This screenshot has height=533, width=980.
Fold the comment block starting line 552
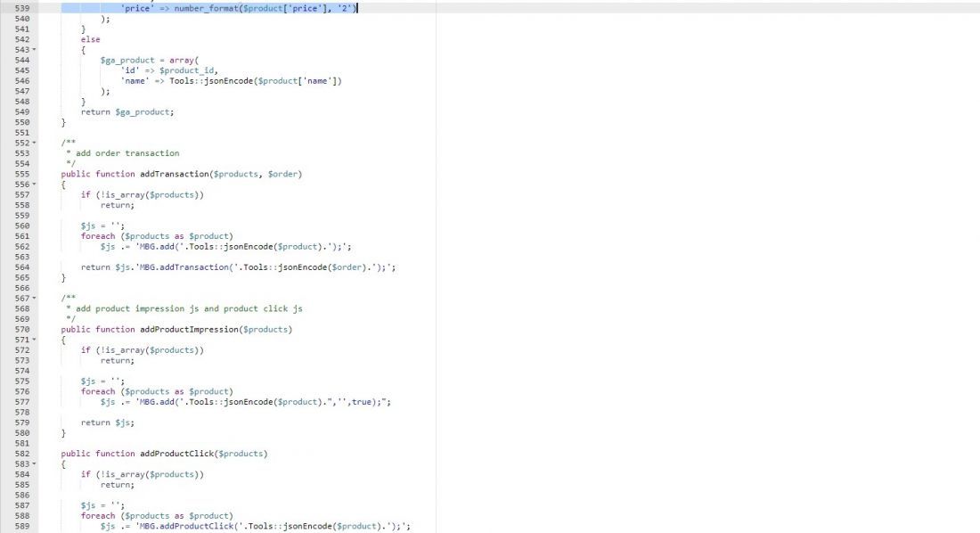(34, 143)
